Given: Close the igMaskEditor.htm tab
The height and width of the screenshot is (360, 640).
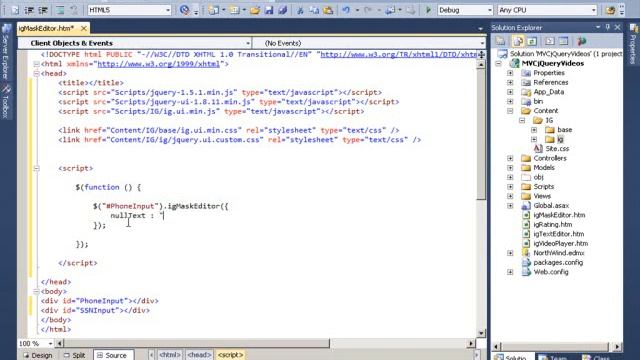Looking at the screenshot, I should coord(83,28).
